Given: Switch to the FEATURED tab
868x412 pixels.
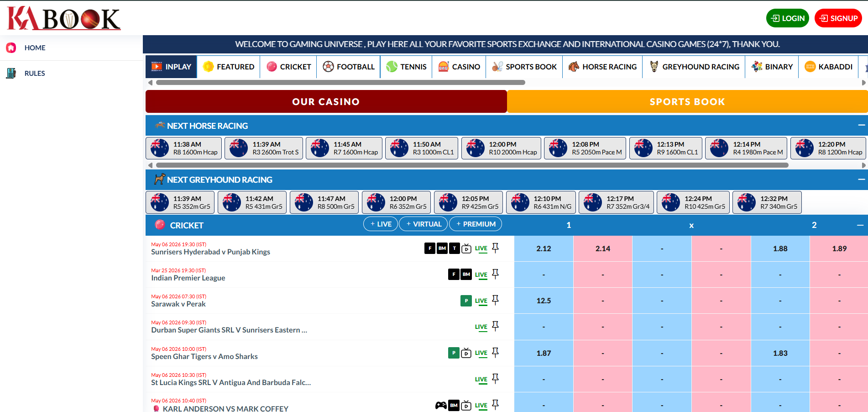Looking at the screenshot, I should [x=229, y=67].
